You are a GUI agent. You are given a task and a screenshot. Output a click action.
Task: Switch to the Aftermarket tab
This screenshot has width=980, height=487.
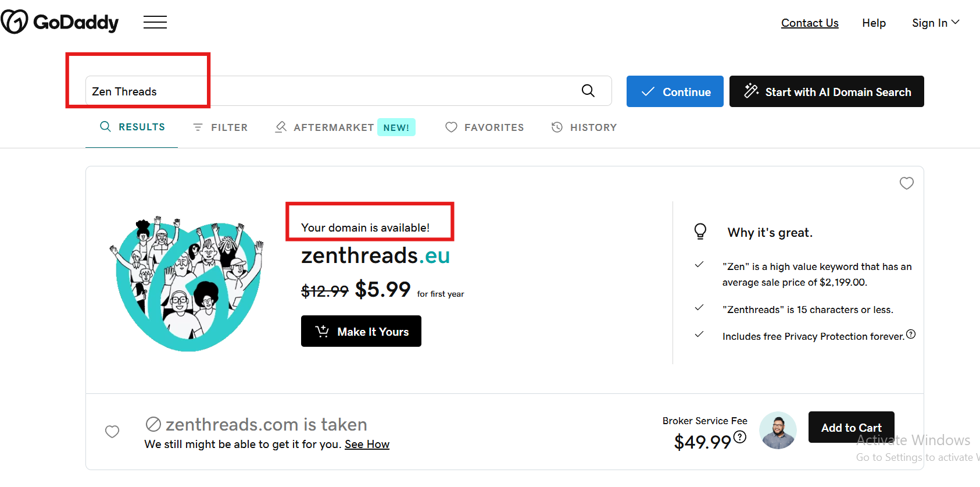(x=345, y=127)
